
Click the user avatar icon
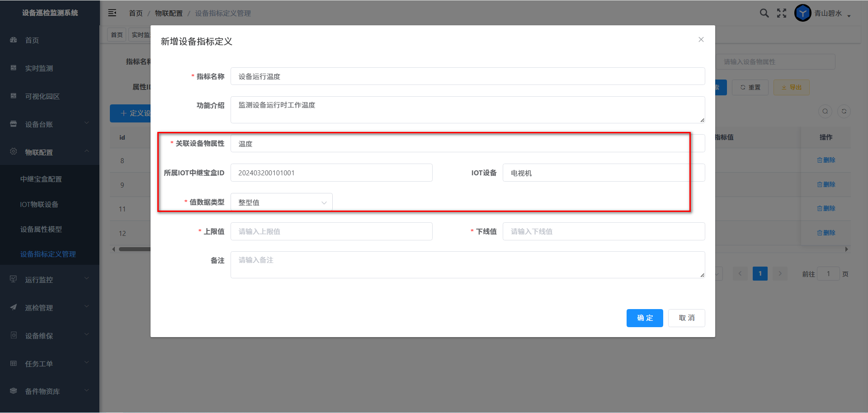[803, 13]
